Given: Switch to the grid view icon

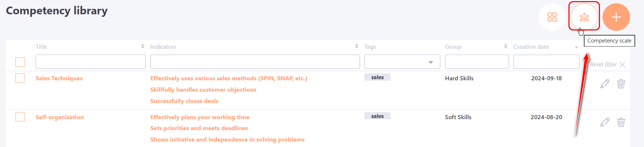Looking at the screenshot, I should click(x=552, y=17).
